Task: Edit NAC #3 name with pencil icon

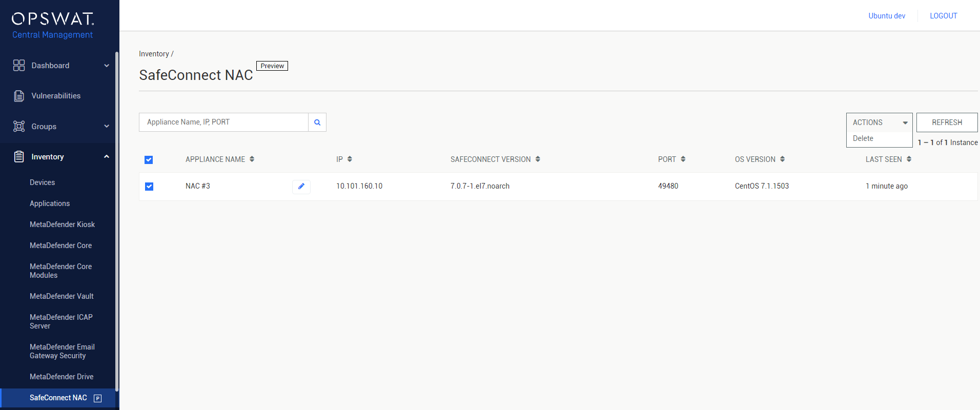Action: [x=301, y=187]
